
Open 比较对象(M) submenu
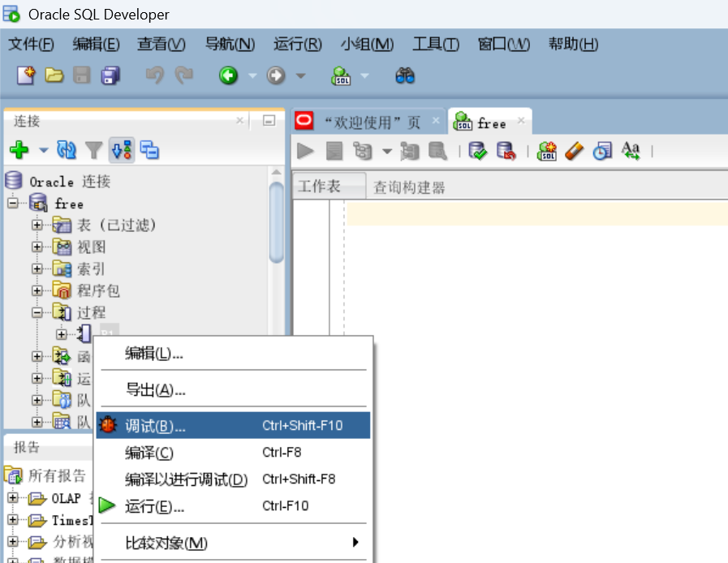(x=233, y=542)
